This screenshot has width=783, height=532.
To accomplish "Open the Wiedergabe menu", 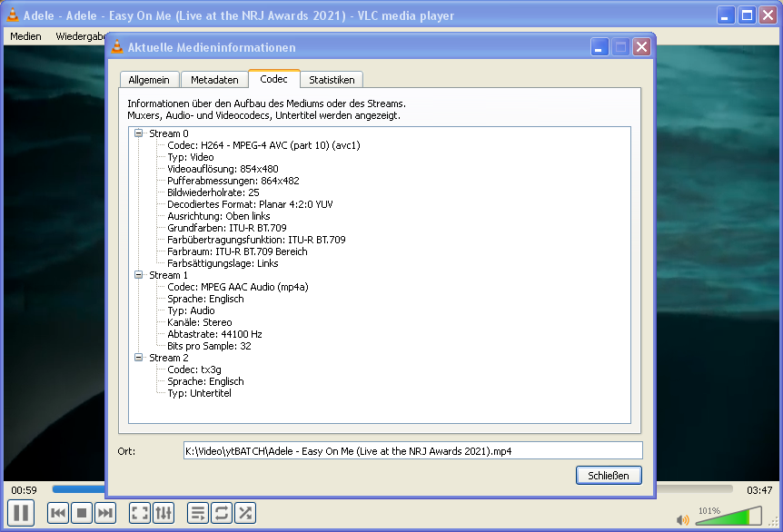I will (x=80, y=36).
